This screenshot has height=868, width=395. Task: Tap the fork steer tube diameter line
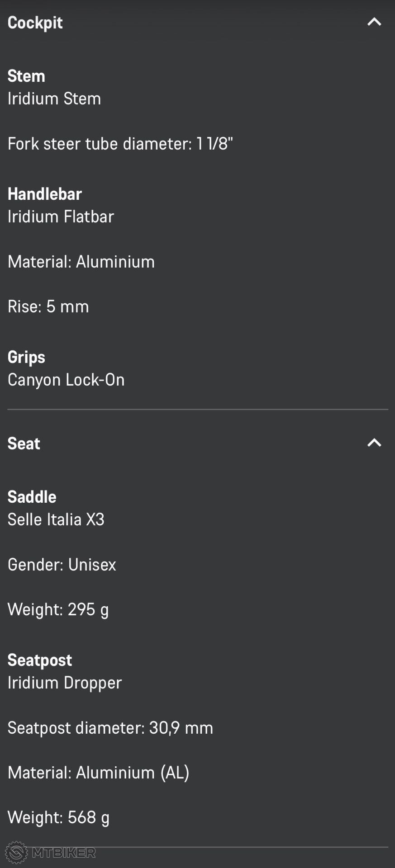(x=120, y=144)
